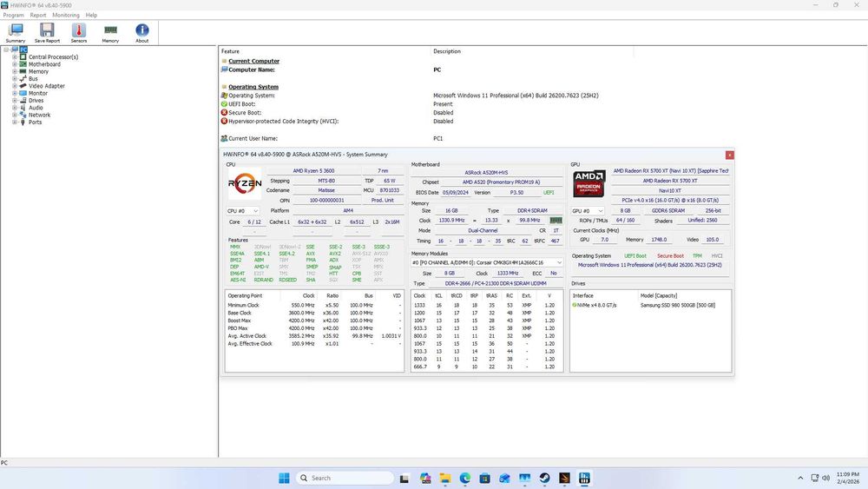Click the Current Computer heading
This screenshot has height=489, width=868.
tap(254, 61)
